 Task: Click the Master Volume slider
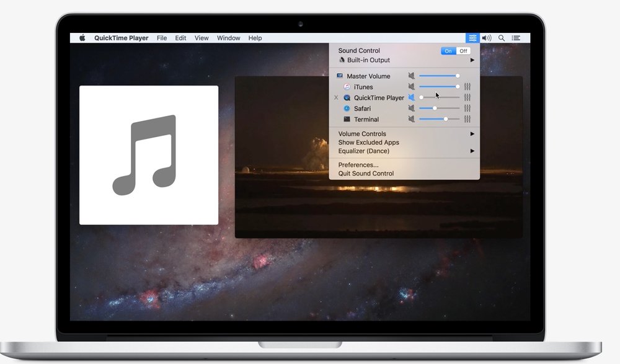coord(439,76)
